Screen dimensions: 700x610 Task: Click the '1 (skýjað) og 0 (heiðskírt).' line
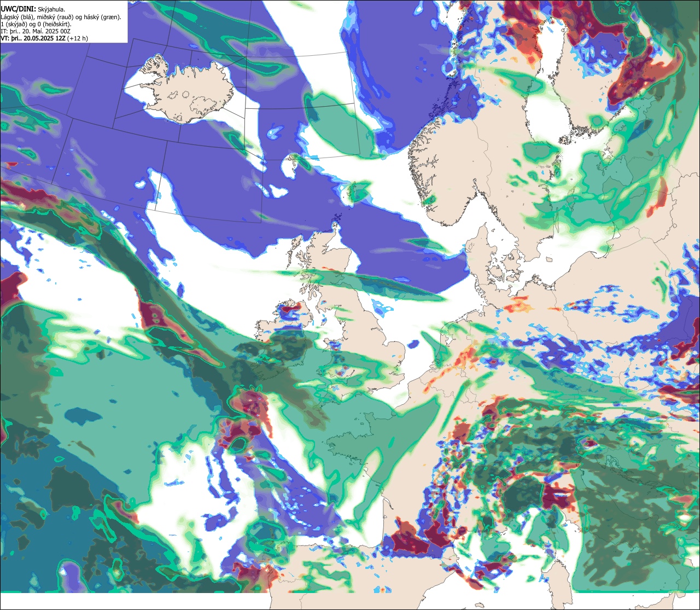click(36, 24)
